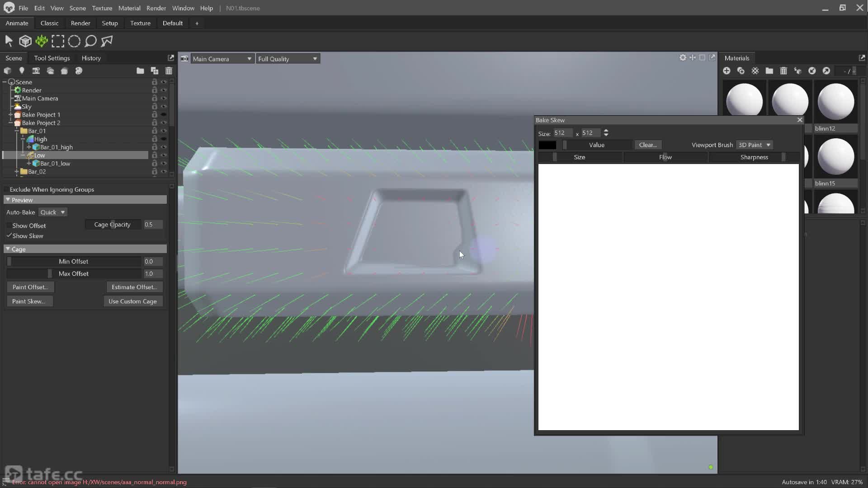The height and width of the screenshot is (488, 868).
Task: Select the arrow selection tool
Action: pyautogui.click(x=9, y=41)
